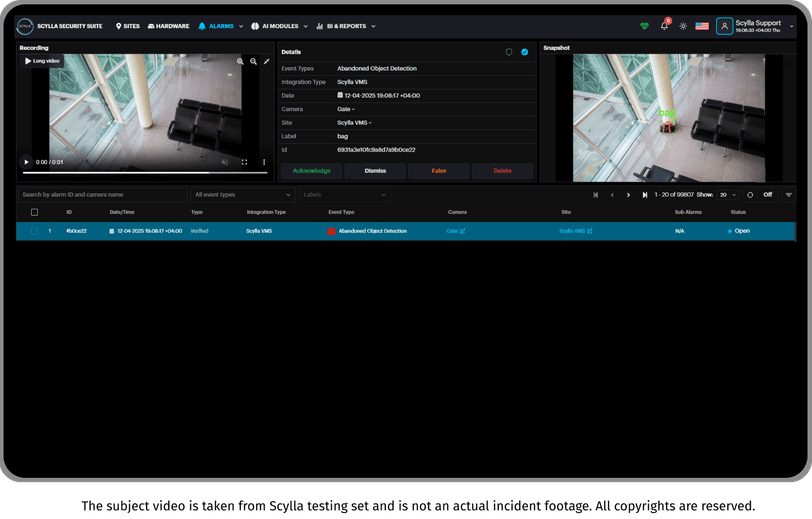Toggle light theme with the sun icon
Viewport: 812px width, 519px height.
point(683,26)
